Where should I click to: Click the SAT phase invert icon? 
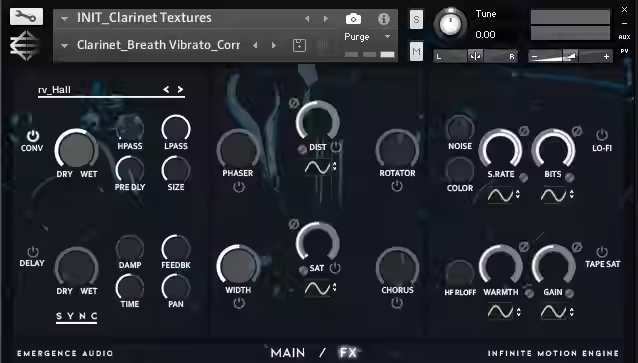(x=293, y=224)
